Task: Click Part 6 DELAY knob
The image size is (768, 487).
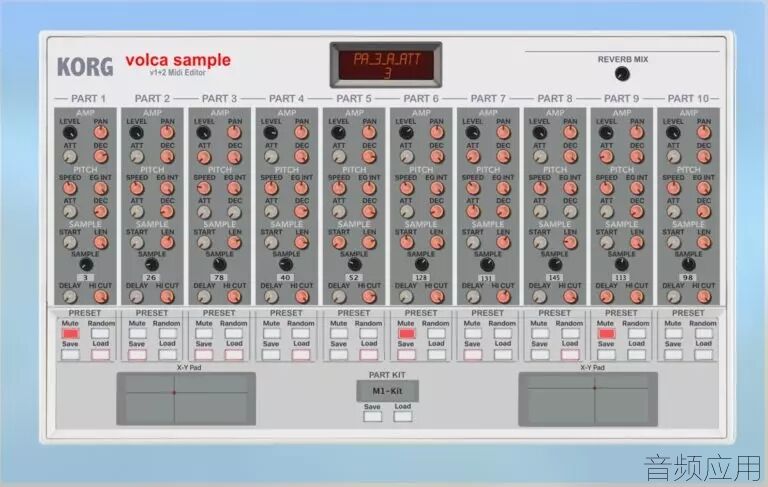Action: (x=406, y=296)
